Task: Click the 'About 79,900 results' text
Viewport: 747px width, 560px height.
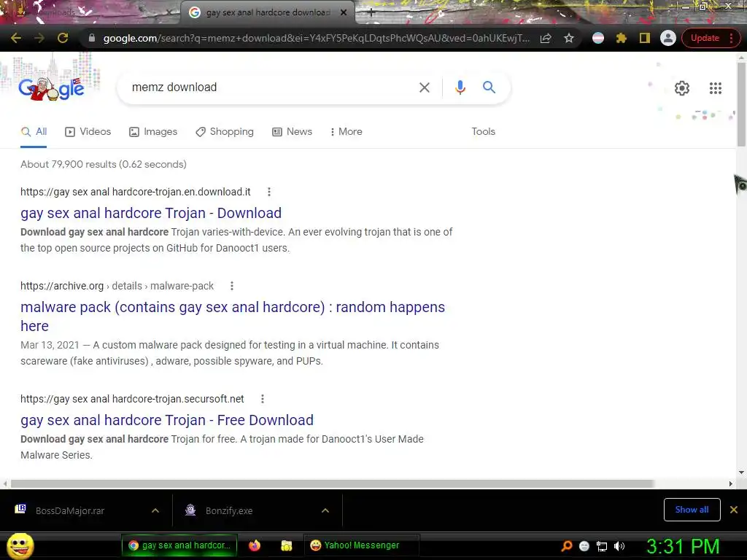Action: point(104,165)
